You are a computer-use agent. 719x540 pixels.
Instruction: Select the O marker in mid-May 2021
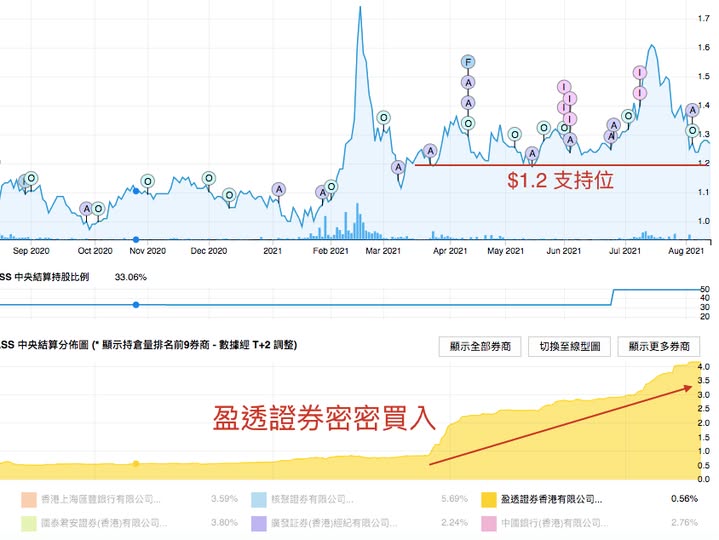click(514, 134)
